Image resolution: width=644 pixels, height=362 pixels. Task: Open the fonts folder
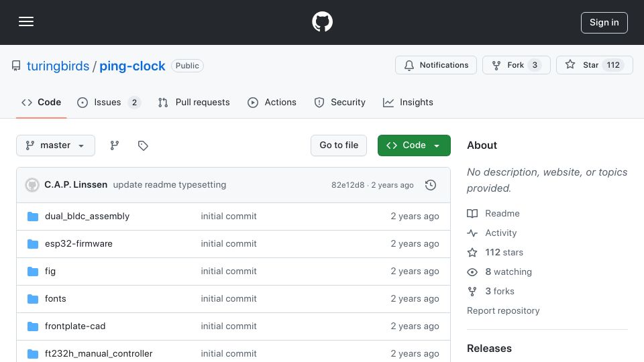tap(56, 299)
